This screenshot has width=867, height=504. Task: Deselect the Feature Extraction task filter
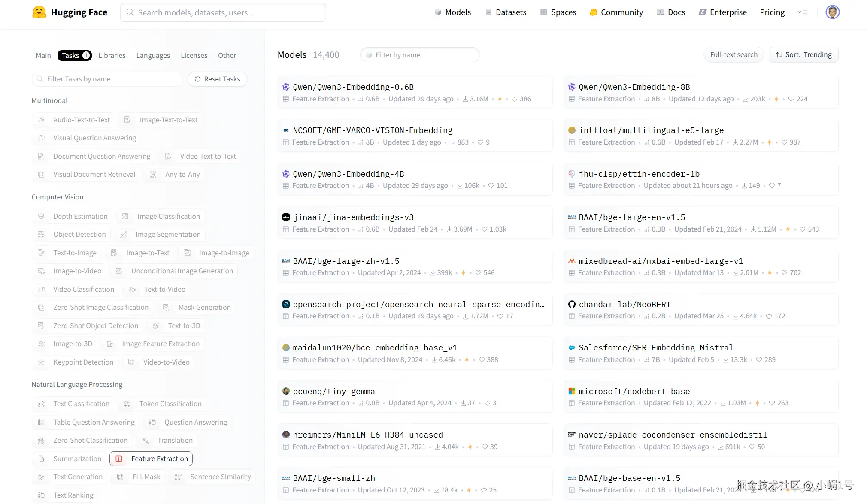151,459
